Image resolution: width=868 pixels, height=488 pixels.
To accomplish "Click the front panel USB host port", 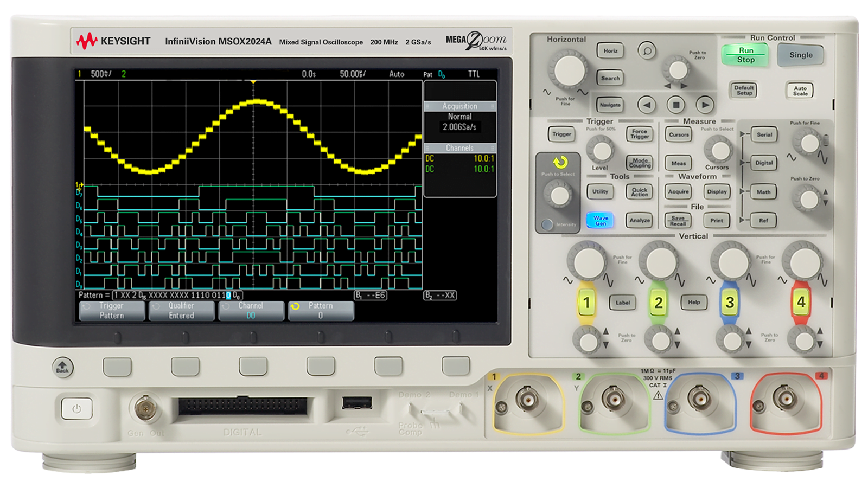I will click(x=357, y=403).
